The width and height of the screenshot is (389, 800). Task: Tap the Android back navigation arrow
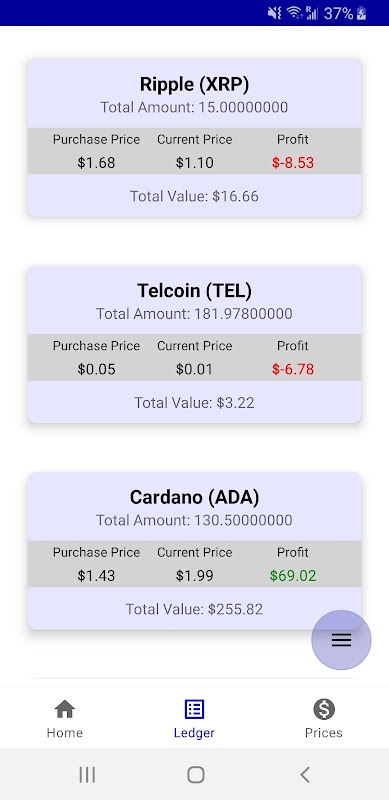pyautogui.click(x=305, y=774)
